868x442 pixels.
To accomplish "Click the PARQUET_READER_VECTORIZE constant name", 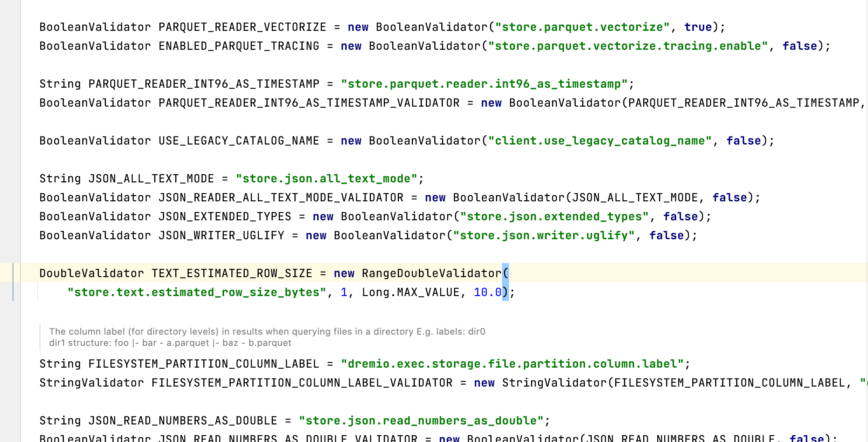I will 242,27.
